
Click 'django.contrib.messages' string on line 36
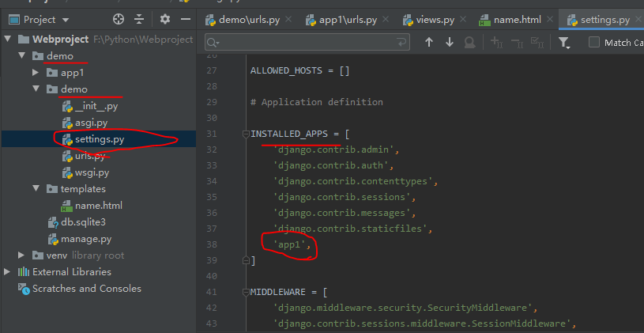342,213
